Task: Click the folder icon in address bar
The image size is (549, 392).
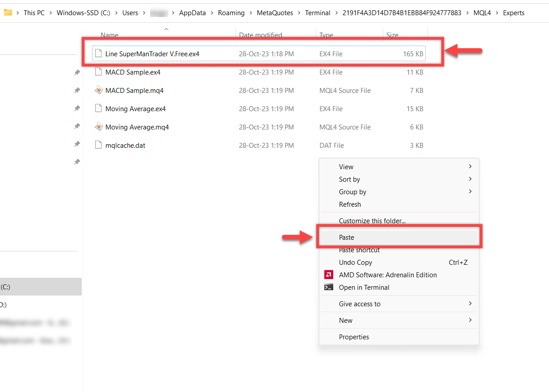Action: tap(8, 13)
